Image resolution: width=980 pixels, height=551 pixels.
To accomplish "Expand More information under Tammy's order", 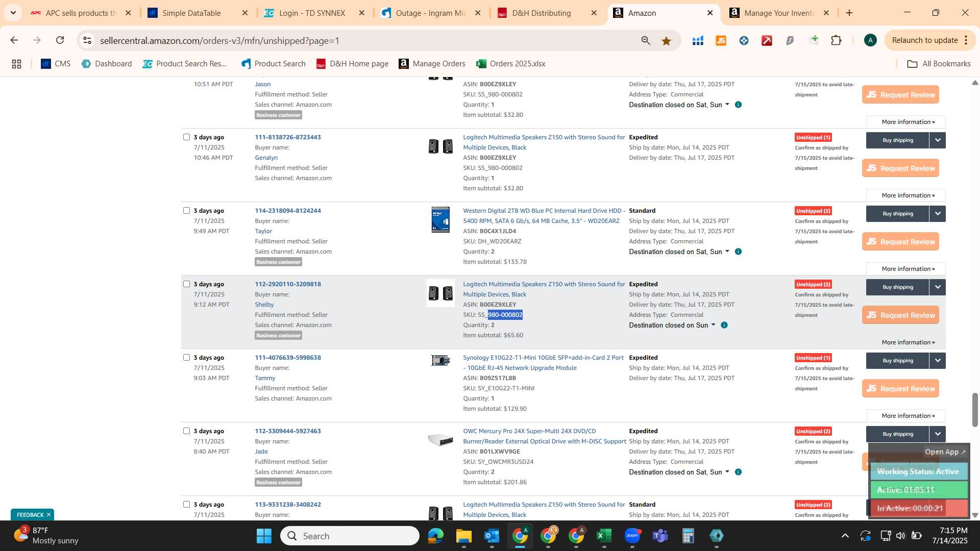I will 906,416.
